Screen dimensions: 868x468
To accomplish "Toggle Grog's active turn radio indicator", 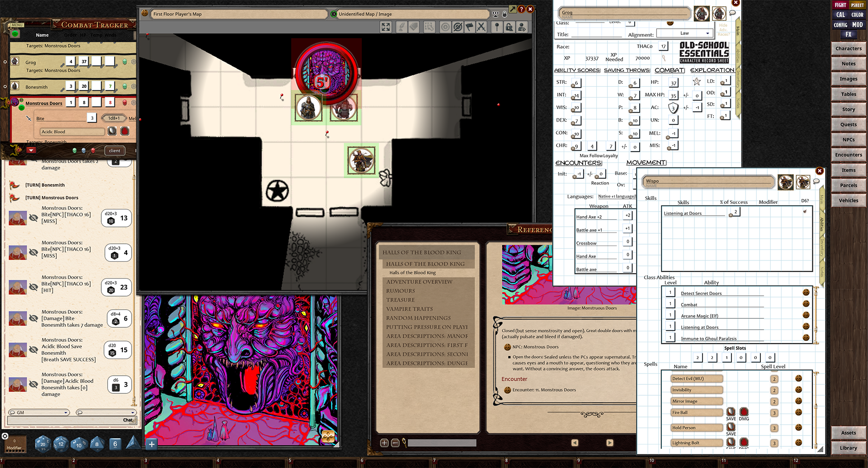I will [5, 62].
